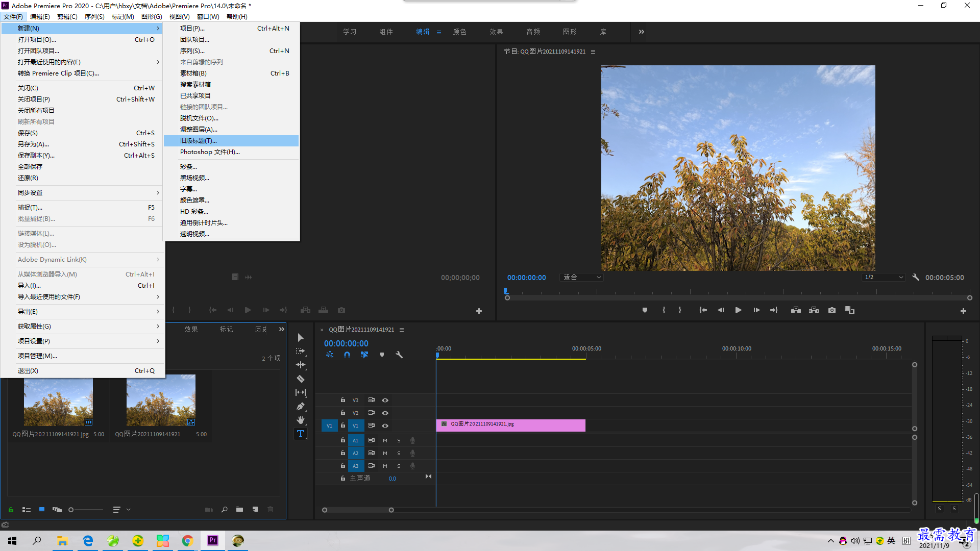Select the Selection arrow tool
Image resolution: width=980 pixels, height=551 pixels.
pyautogui.click(x=301, y=338)
